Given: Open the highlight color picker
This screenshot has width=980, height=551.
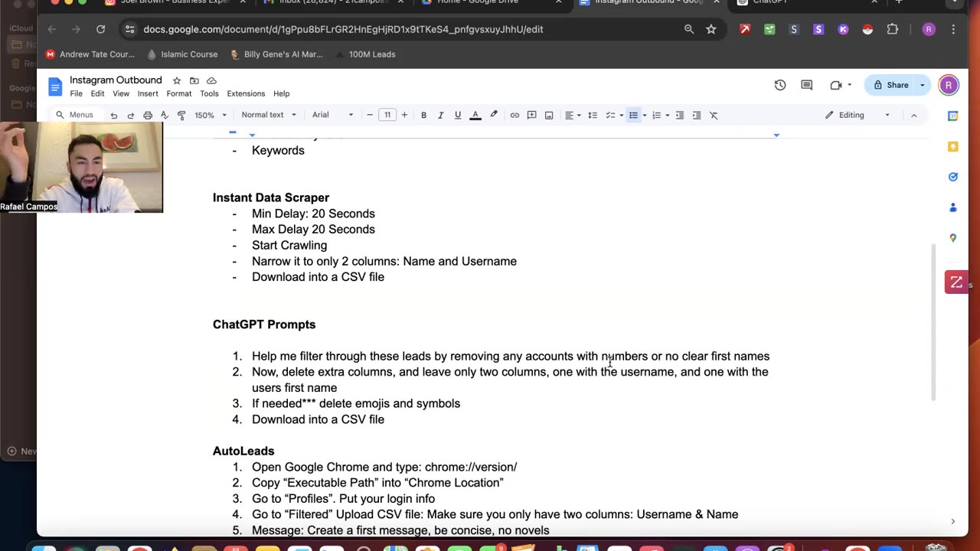Looking at the screenshot, I should click(494, 116).
